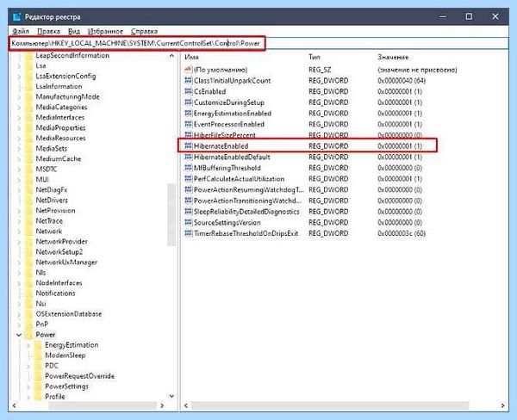Click the ModernSleep folder icon
Screen dimensions: 517x420
click(38, 355)
